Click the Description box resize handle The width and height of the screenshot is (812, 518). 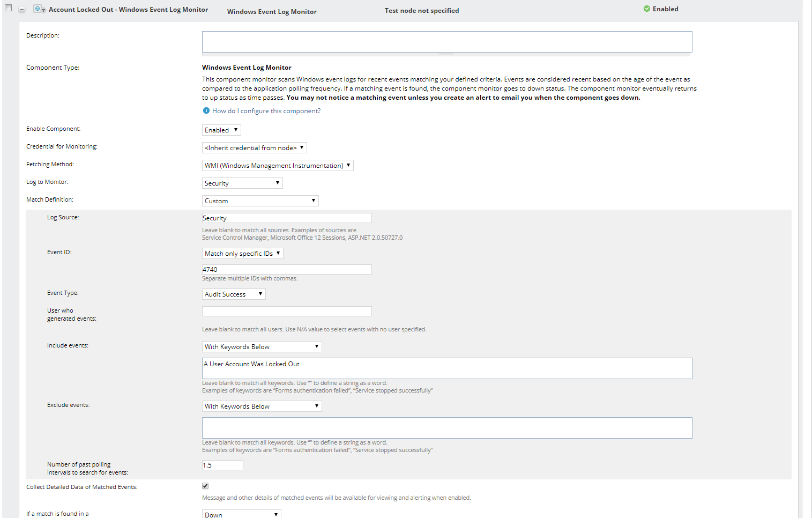(x=446, y=54)
